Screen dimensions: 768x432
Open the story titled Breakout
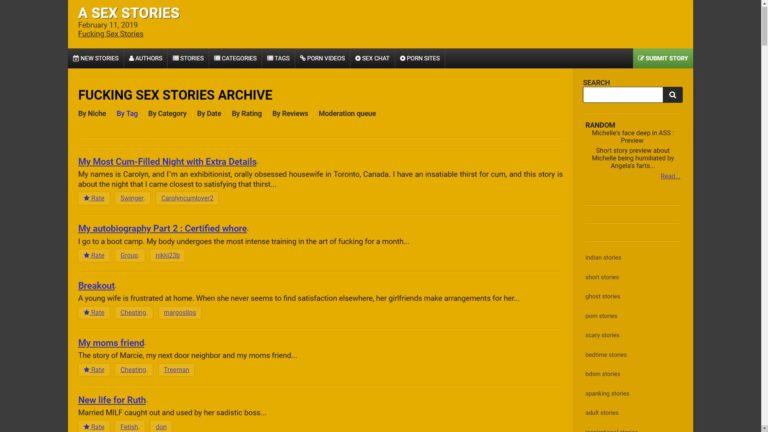point(96,286)
